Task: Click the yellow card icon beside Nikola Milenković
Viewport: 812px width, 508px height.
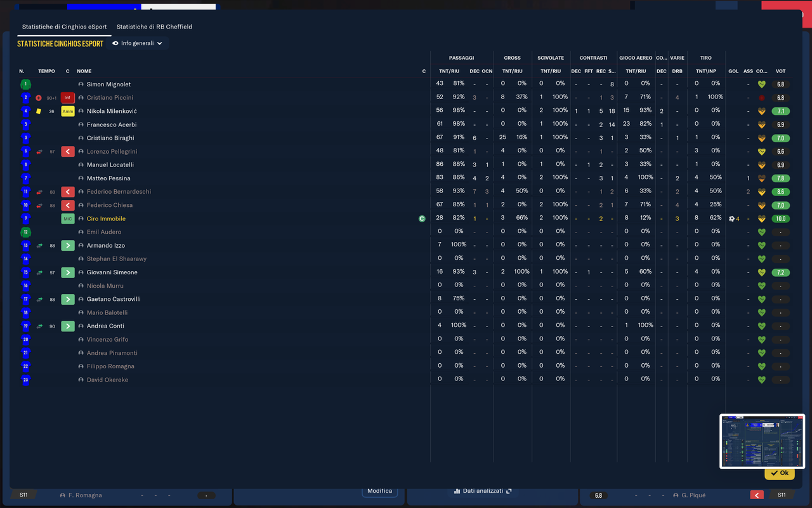Action: (39, 111)
